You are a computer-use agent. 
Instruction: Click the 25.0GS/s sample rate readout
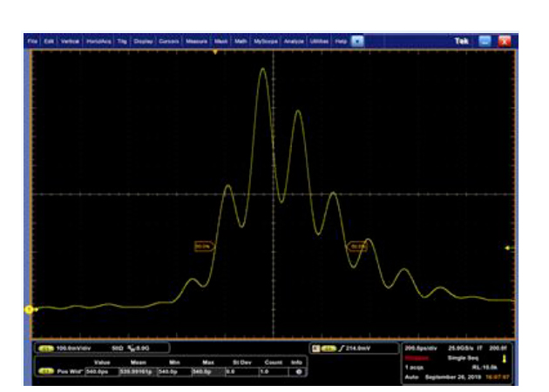(x=462, y=348)
